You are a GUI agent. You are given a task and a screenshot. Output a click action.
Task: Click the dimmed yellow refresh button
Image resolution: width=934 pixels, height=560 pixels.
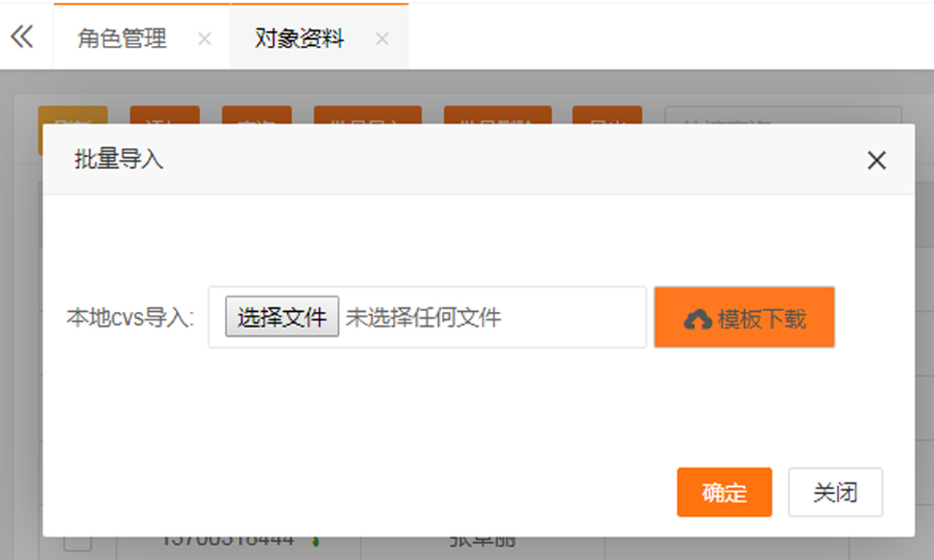(72, 114)
